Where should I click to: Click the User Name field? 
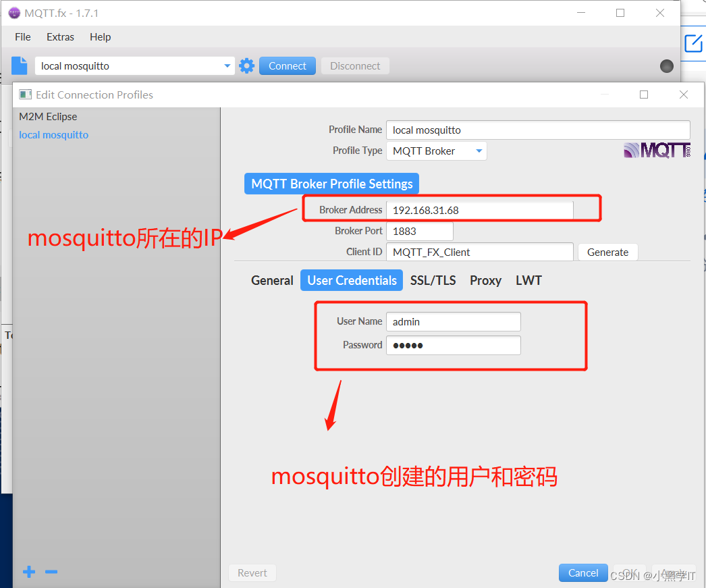(454, 321)
